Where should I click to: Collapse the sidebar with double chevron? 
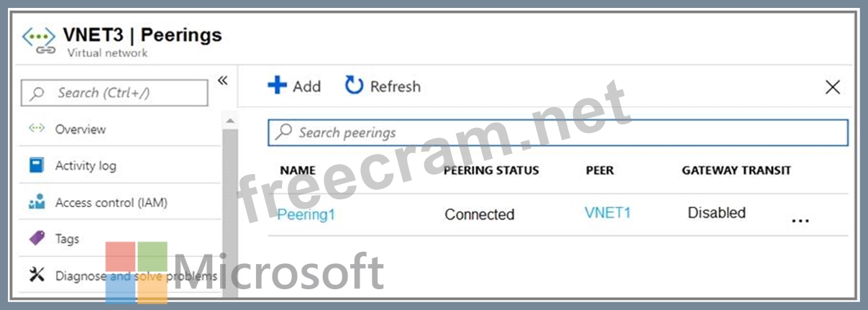(x=222, y=81)
